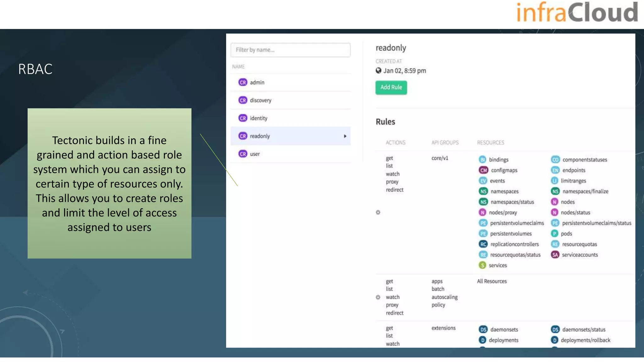Click the P pods resource icon
This screenshot has height=362, width=644.
click(x=555, y=234)
